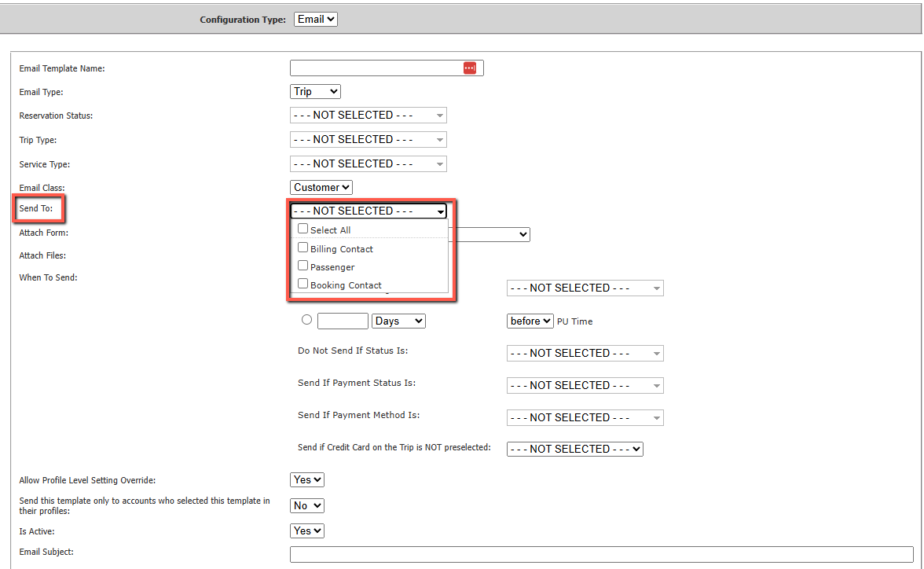924x569 pixels.
Task: Check the Select All checkbox
Action: pyautogui.click(x=303, y=229)
